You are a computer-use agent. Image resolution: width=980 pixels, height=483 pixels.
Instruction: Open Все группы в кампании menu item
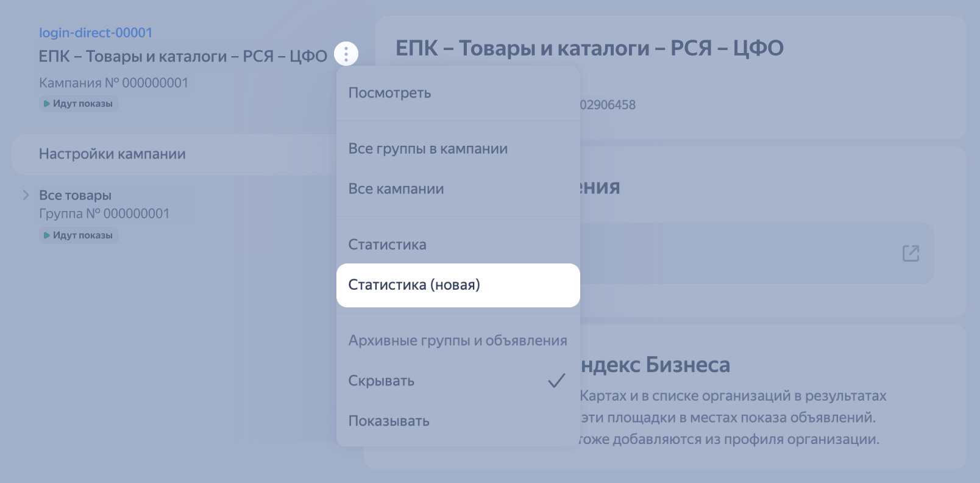coord(427,149)
